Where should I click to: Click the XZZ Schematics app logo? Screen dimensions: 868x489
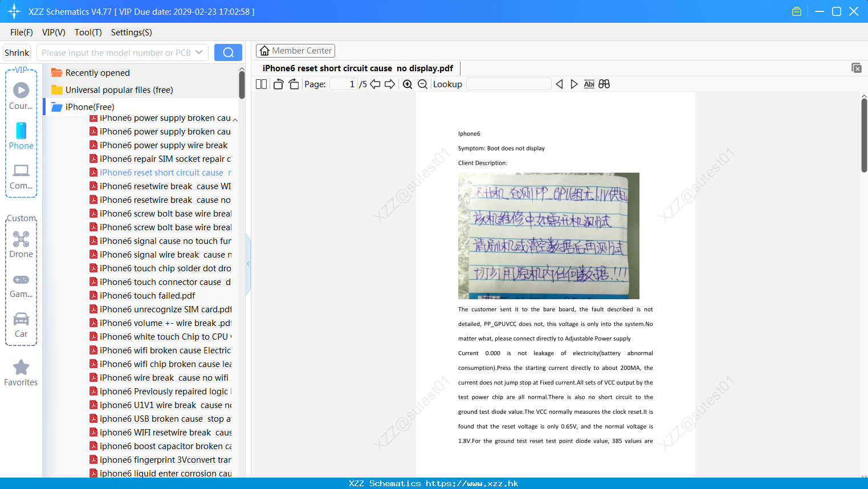14,11
